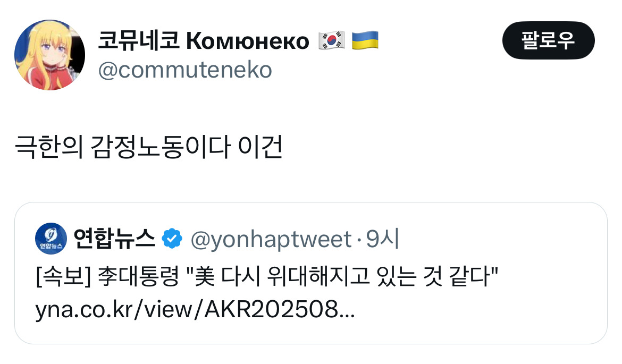Image resolution: width=622 pixels, height=364 pixels.
Task: Click the blue verified checkmark badge
Action: (172, 239)
